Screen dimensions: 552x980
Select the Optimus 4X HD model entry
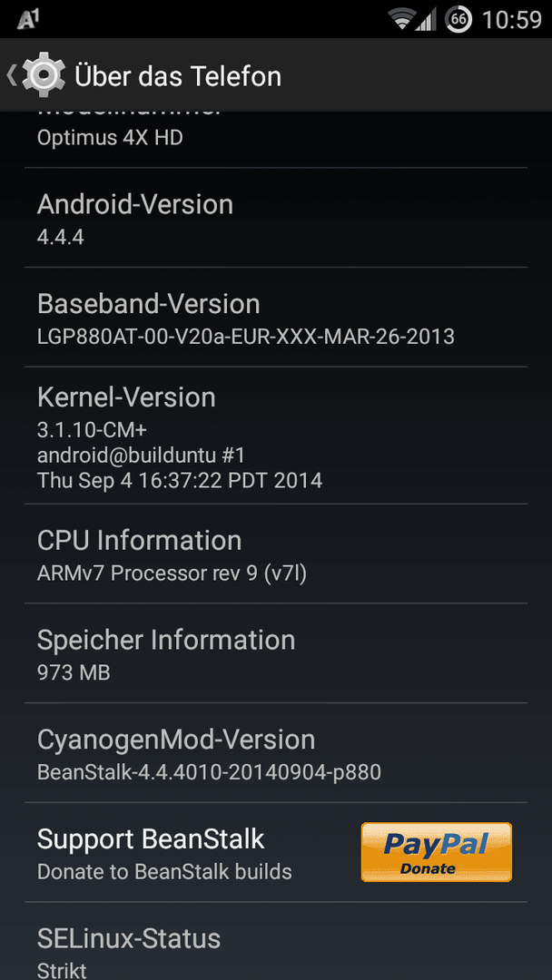pyautogui.click(x=276, y=140)
